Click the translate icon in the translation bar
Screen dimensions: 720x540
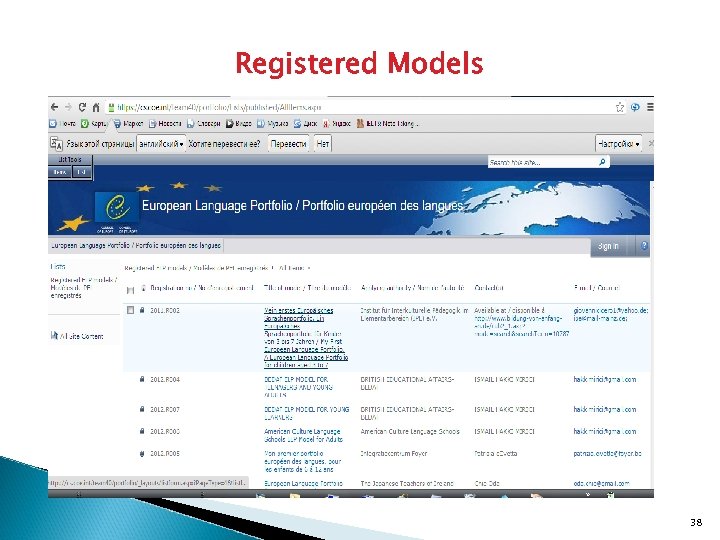click(x=56, y=144)
